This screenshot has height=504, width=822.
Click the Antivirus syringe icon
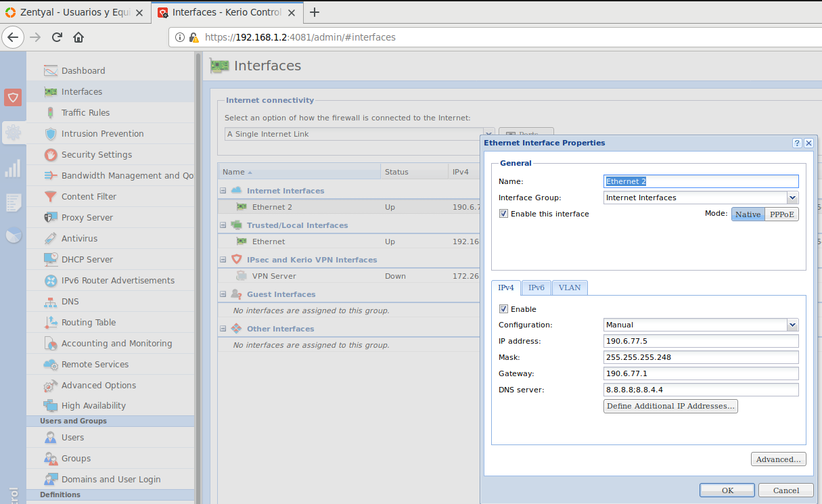pyautogui.click(x=51, y=238)
